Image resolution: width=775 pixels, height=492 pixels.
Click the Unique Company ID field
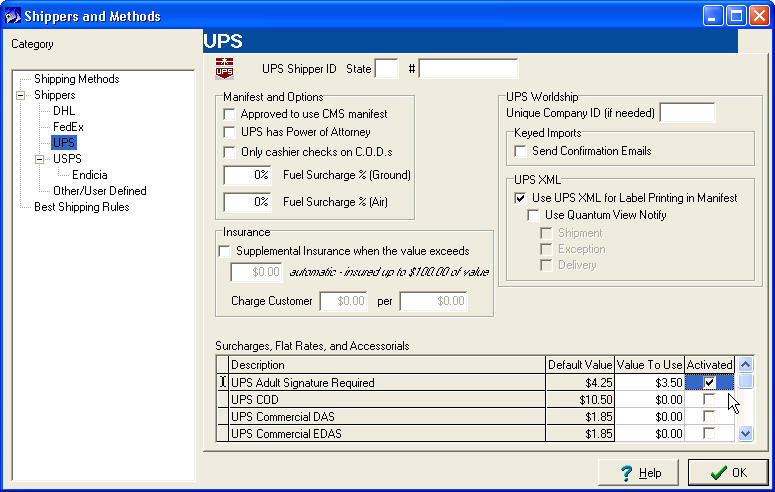tap(687, 113)
